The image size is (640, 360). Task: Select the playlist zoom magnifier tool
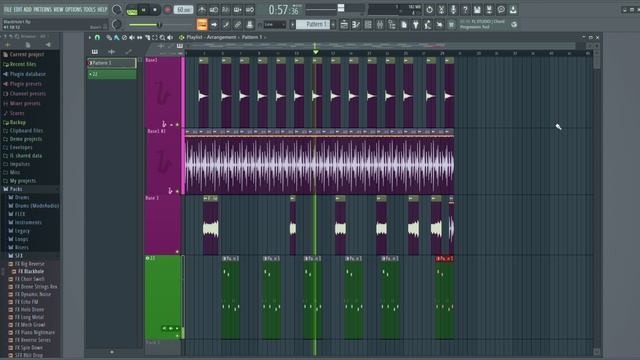(x=162, y=37)
